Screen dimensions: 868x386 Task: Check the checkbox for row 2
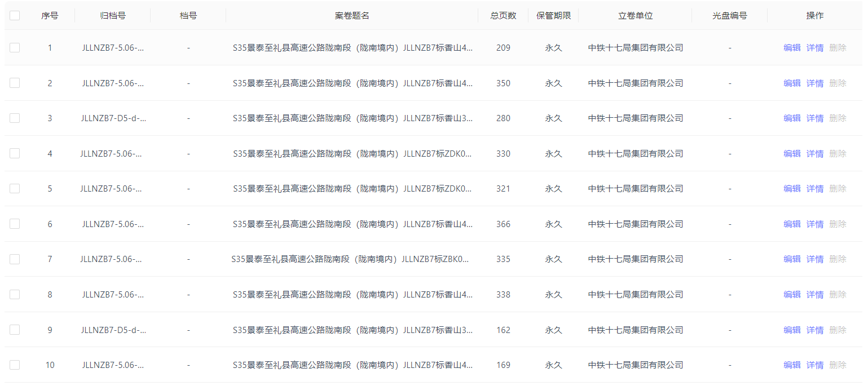(15, 83)
